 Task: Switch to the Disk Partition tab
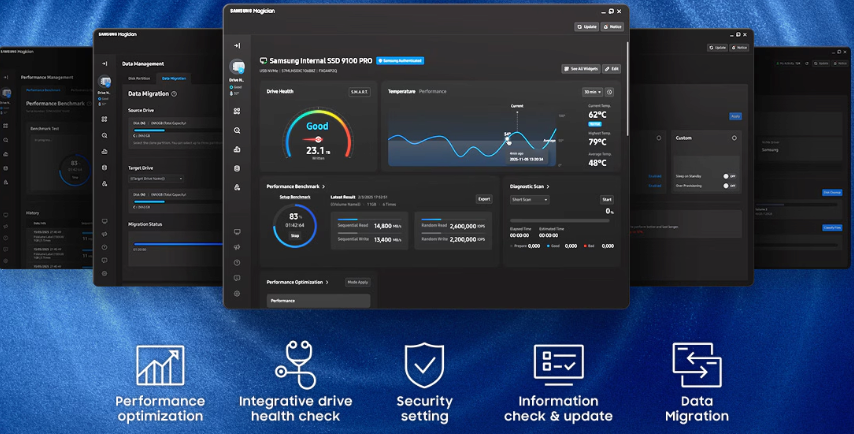click(139, 78)
